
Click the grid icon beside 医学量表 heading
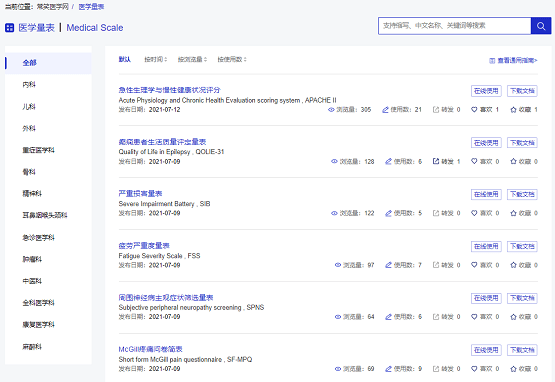tap(10, 28)
